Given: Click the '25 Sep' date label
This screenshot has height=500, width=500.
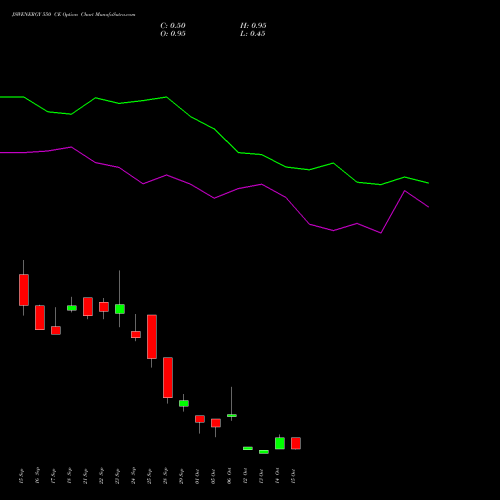Looking at the screenshot, I should coord(150,476).
